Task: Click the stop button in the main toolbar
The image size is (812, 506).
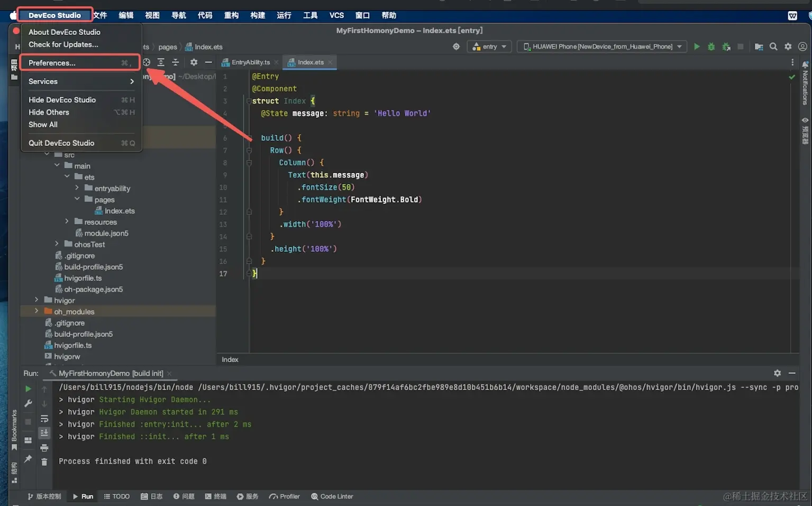Action: (741, 47)
